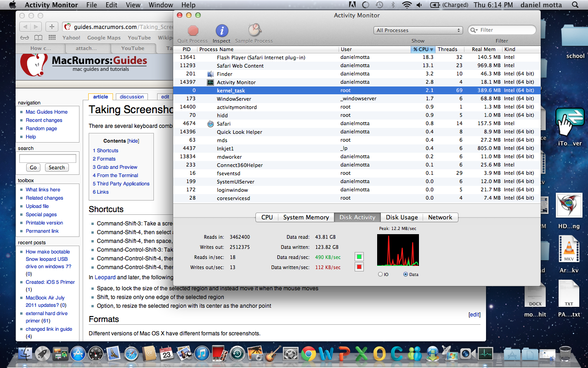Click the Search button in Safari sidebar

(57, 167)
